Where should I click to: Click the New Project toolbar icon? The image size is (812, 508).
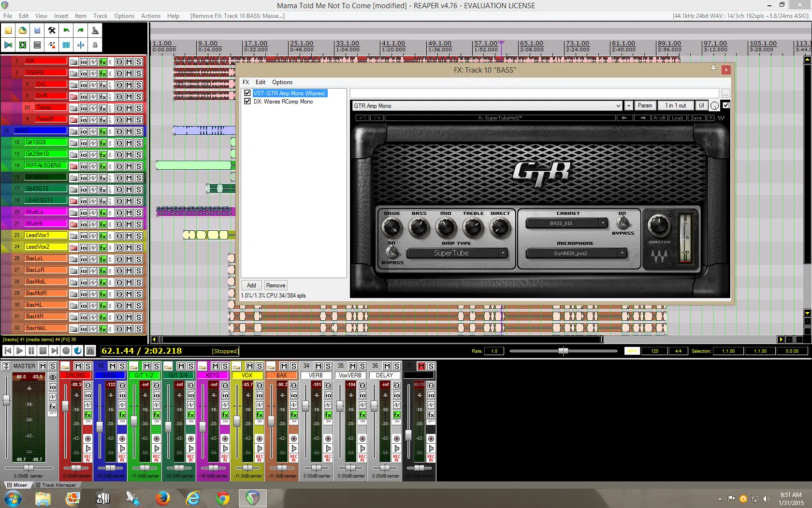click(x=8, y=30)
